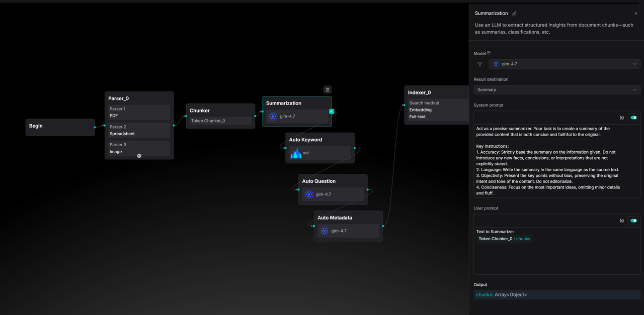Viewport: 644px width, 315px height.
Task: Toggle the System prompt switch
Action: point(633,118)
